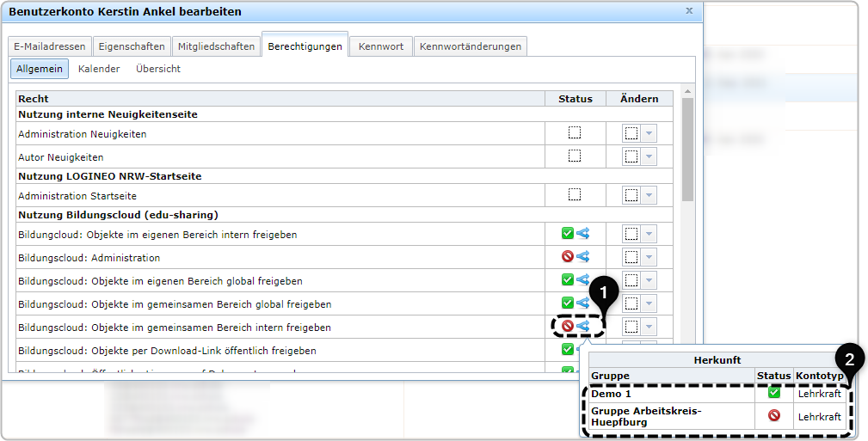Image resolution: width=868 pixels, height=441 pixels.
Task: Click share icon for Bildungscloud: Administration
Action: [582, 257]
